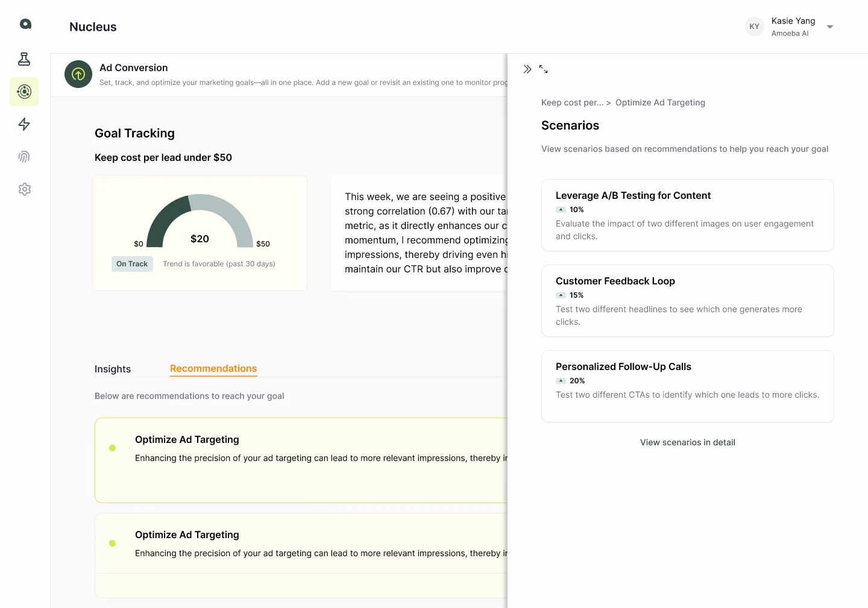
Task: Click the Ad Conversion green arrow icon
Action: click(x=78, y=74)
